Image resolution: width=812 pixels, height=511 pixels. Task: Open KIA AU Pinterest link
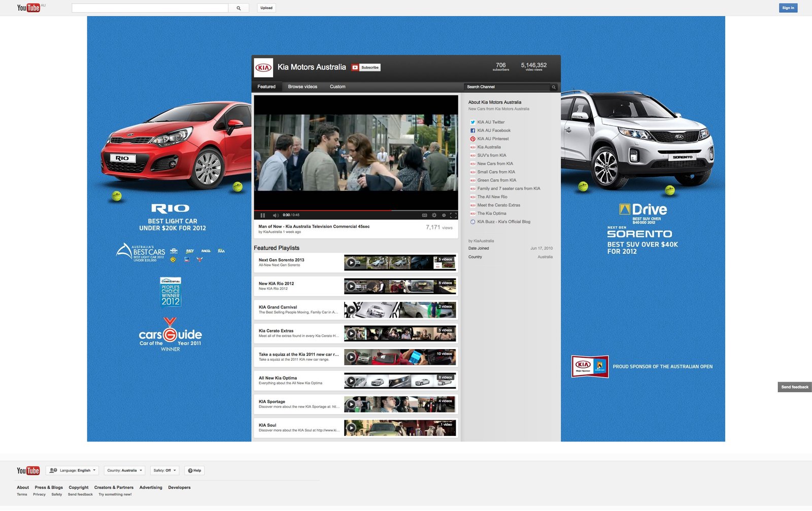click(x=493, y=139)
